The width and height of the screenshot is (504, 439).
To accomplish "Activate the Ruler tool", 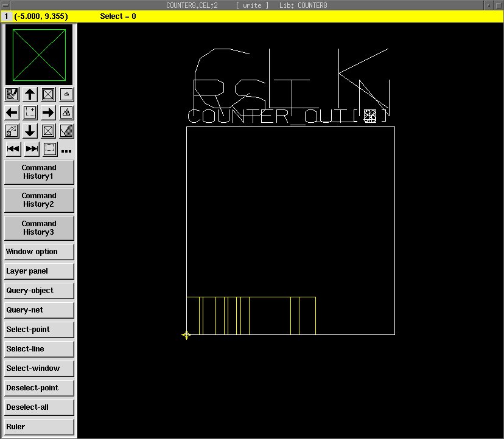I will tap(39, 427).
